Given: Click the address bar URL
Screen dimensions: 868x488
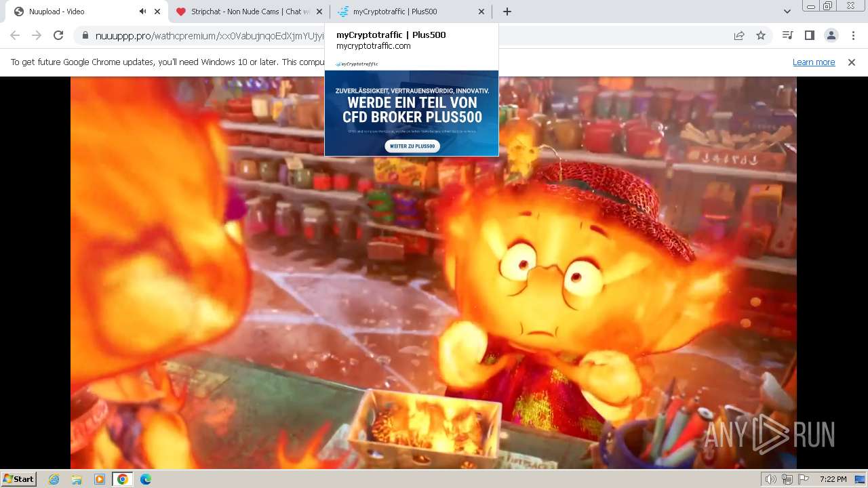Looking at the screenshot, I should point(210,36).
